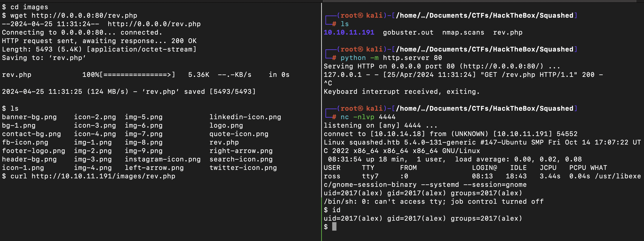Click the 'Saving to: rev.php' line
Viewport: 644px width, 241px height.
click(44, 58)
